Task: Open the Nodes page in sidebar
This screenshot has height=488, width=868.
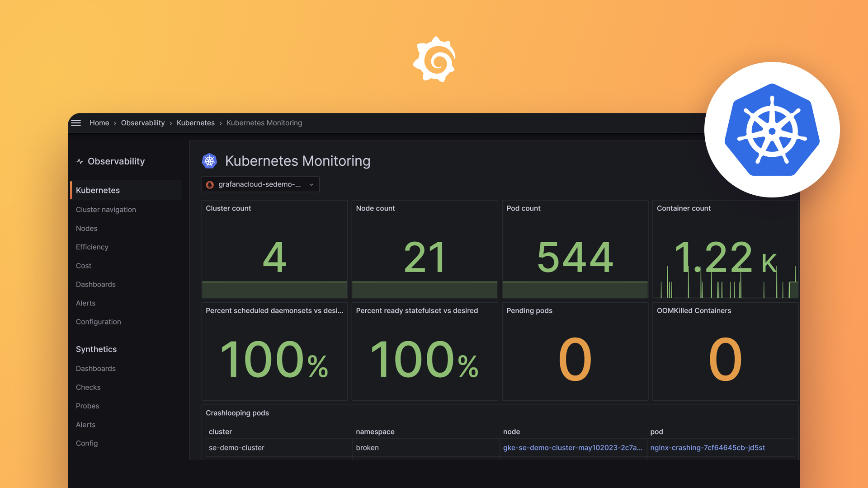Action: 86,228
